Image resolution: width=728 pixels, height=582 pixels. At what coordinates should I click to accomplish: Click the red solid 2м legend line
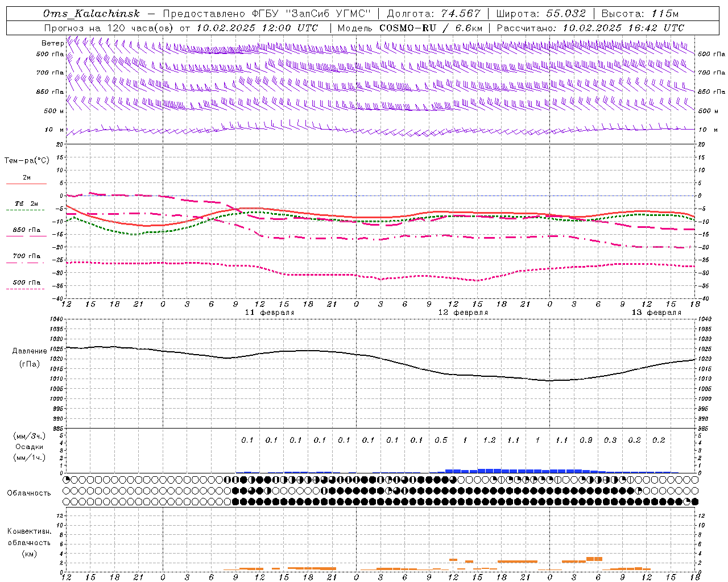(x=26, y=184)
